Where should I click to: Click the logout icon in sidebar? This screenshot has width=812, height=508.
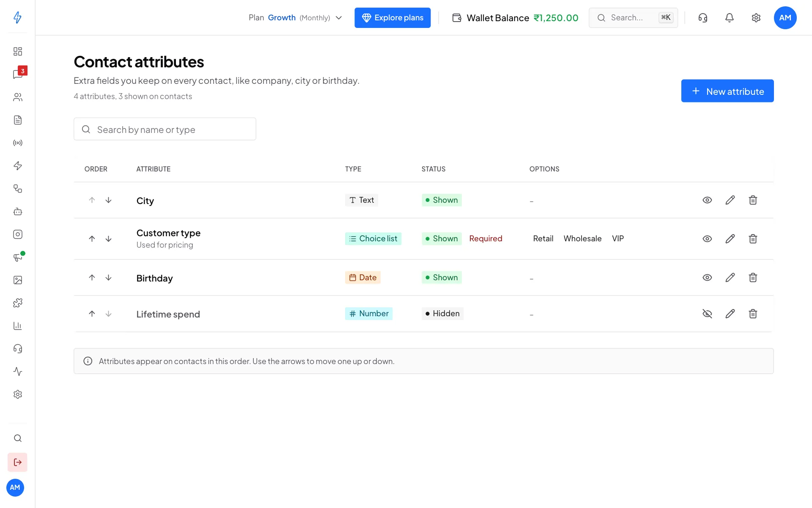click(x=17, y=462)
